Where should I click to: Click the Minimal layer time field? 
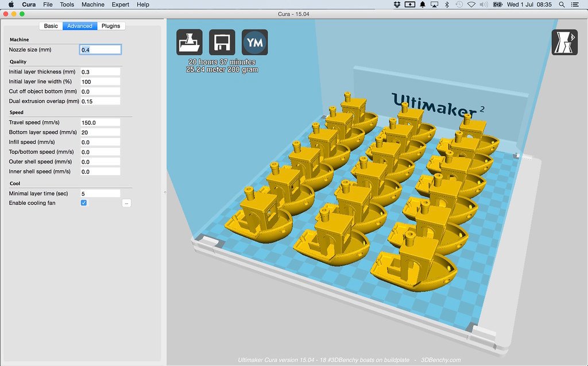tap(100, 194)
